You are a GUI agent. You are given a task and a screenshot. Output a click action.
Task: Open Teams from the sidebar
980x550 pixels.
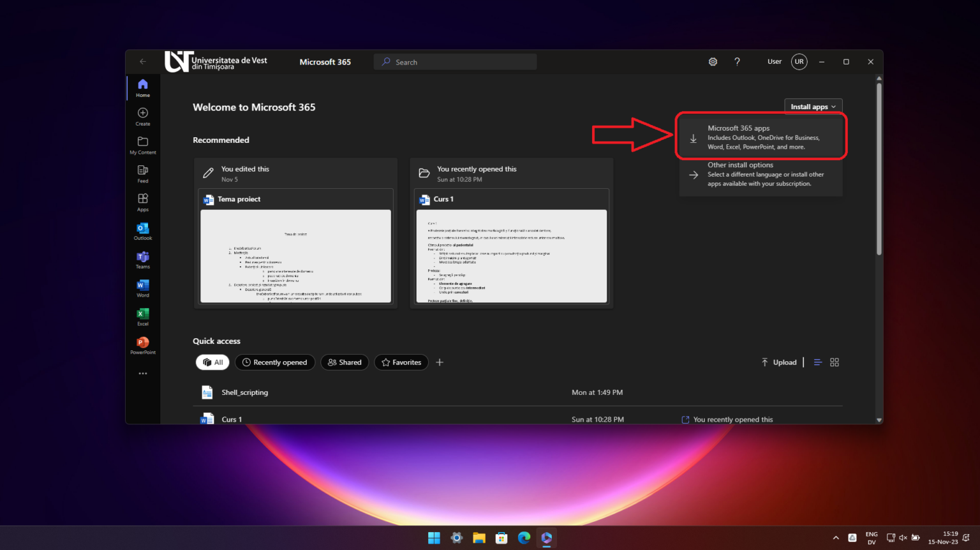click(142, 259)
